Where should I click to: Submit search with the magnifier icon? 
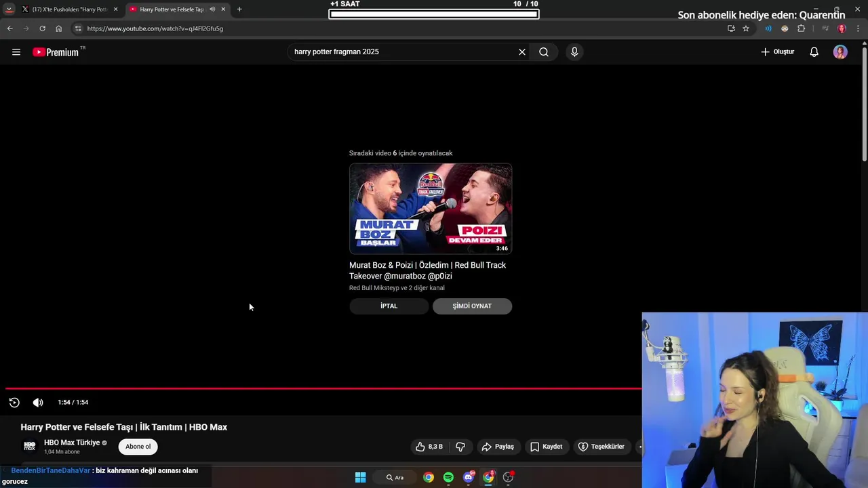click(x=544, y=52)
